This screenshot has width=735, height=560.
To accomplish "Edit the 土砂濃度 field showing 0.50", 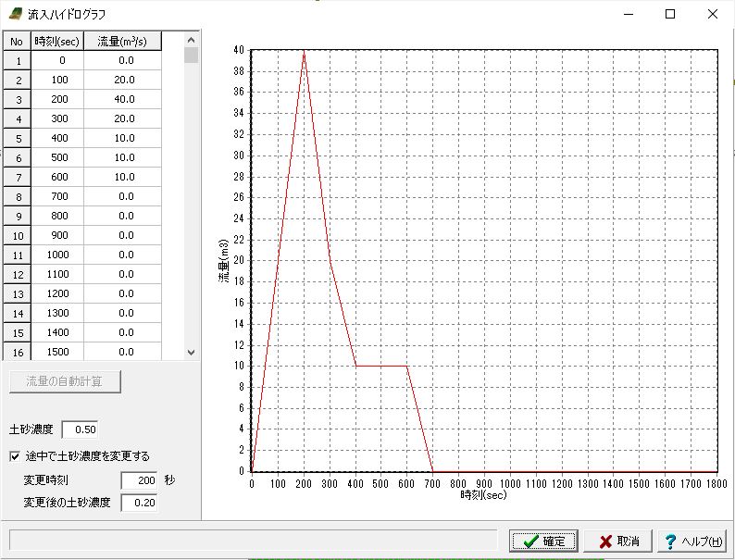I will click(x=80, y=429).
